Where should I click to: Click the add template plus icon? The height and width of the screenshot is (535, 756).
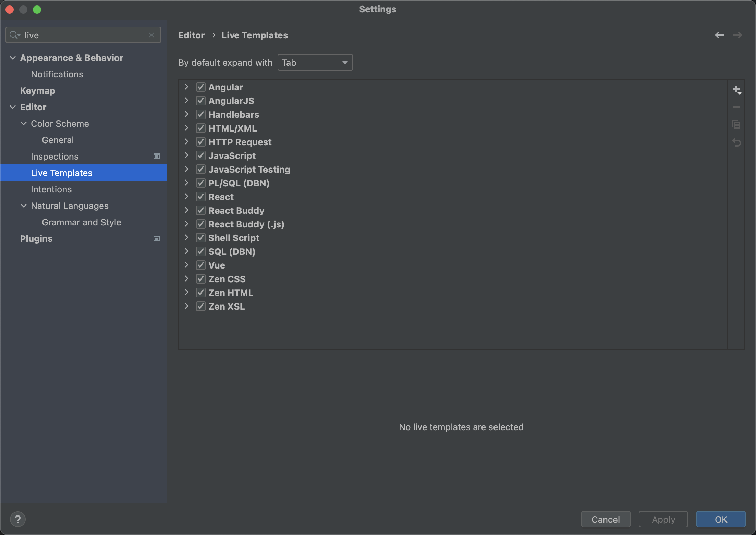tap(736, 90)
